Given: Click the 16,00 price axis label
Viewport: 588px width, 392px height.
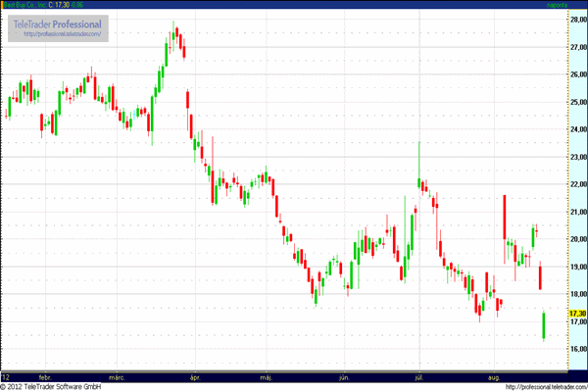Looking at the screenshot, I should (x=576, y=349).
